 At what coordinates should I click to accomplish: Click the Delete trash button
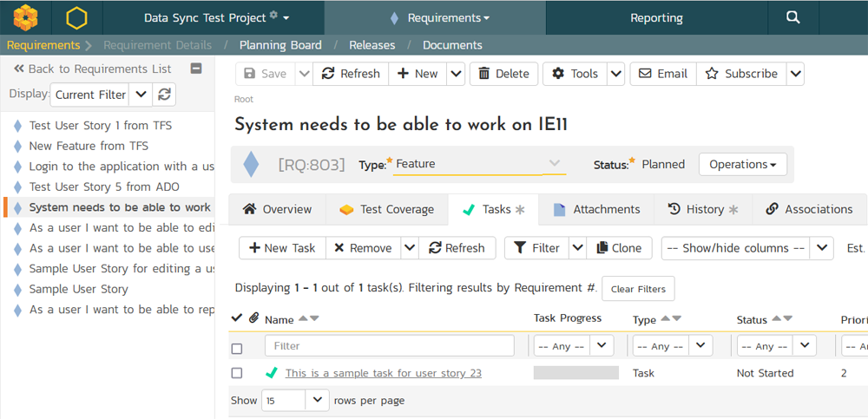tap(504, 74)
